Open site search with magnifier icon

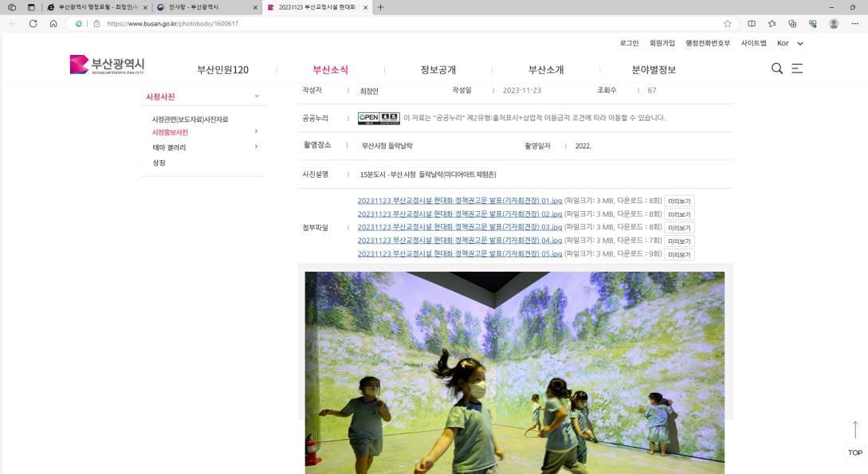(x=776, y=69)
